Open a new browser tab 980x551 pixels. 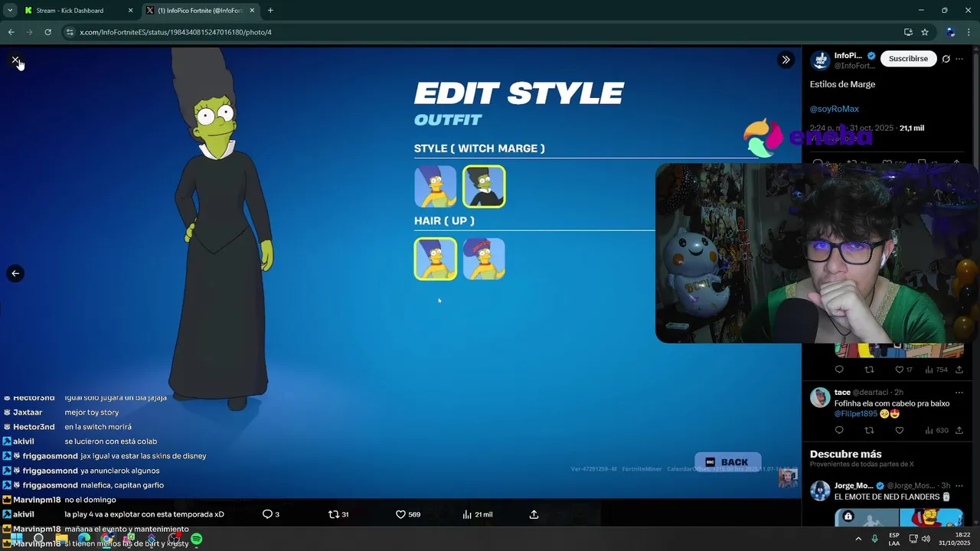(x=270, y=10)
